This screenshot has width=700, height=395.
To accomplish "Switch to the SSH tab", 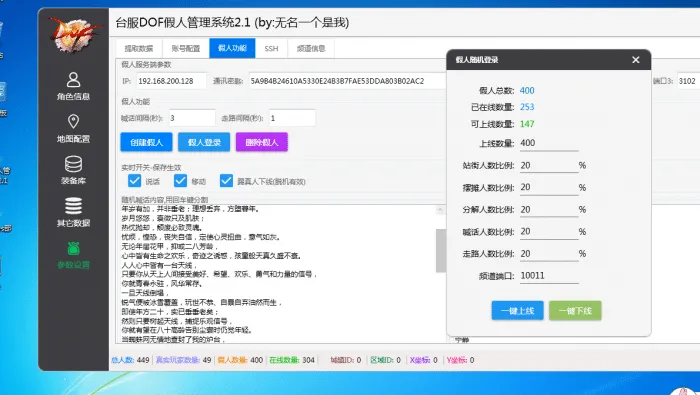I will 271,48.
